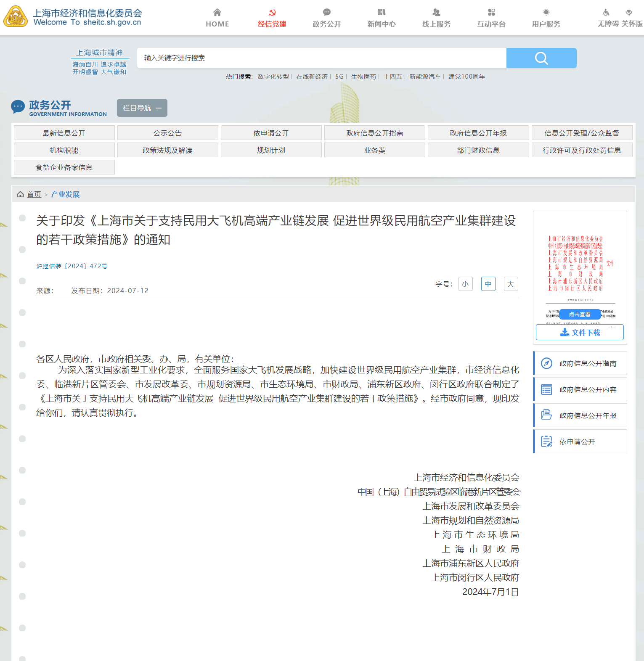644x661 pixels.
Task: Open 政府信息公开指南 compass icon in sidebar
Action: (x=546, y=363)
